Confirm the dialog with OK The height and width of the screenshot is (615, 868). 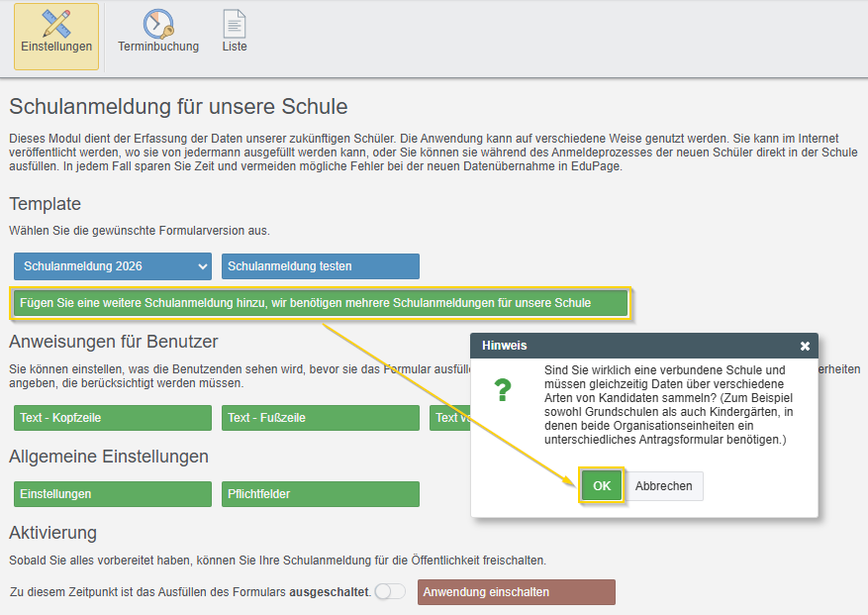tap(602, 486)
